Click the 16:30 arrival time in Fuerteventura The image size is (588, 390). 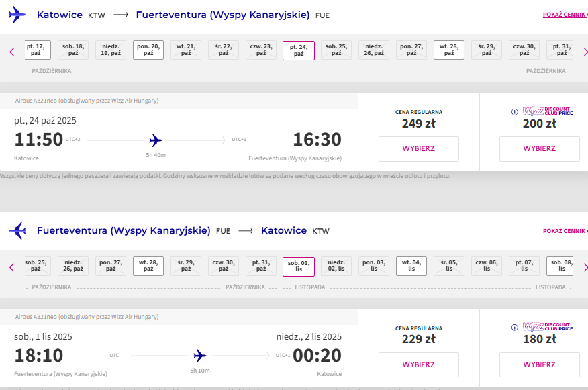pos(317,140)
